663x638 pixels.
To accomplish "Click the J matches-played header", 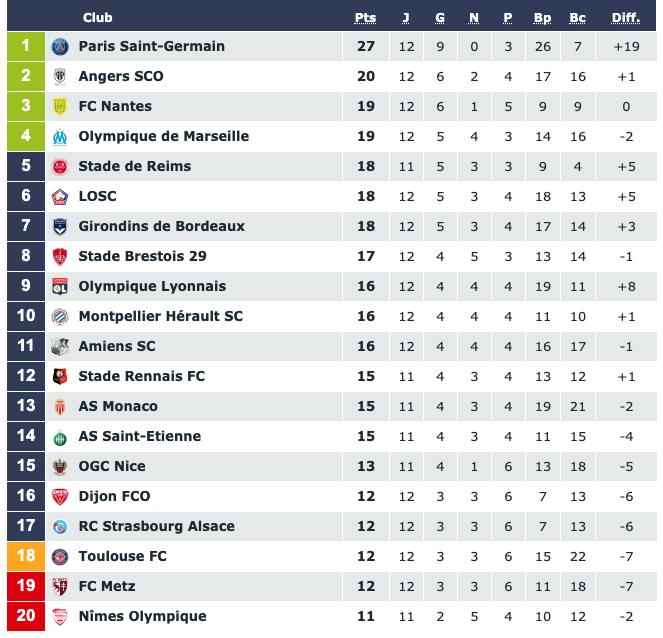I will pos(406,18).
